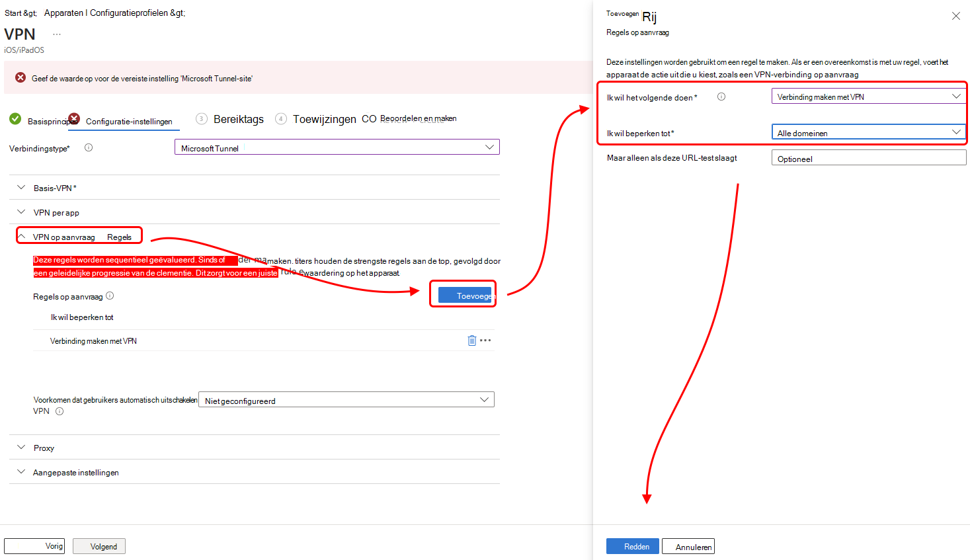Select the Verbinding maken met VPN rule row
This screenshot has width=970, height=560.
pyautogui.click(x=264, y=340)
